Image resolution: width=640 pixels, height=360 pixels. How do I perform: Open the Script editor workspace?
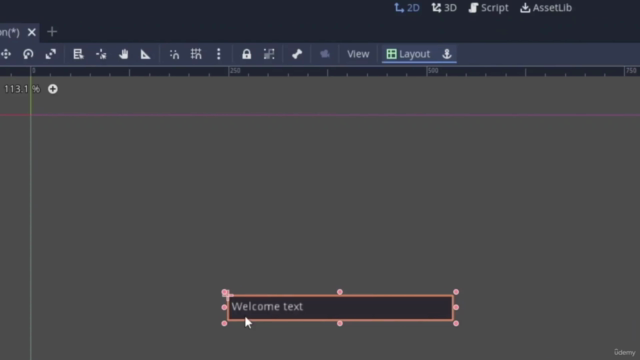coord(489,8)
